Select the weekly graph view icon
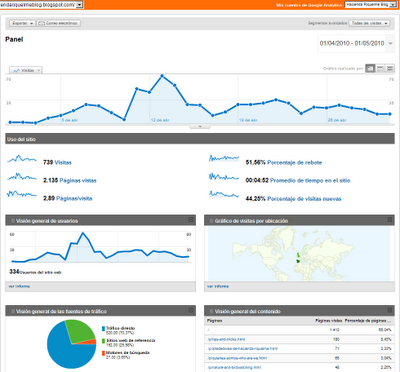 pos(380,68)
